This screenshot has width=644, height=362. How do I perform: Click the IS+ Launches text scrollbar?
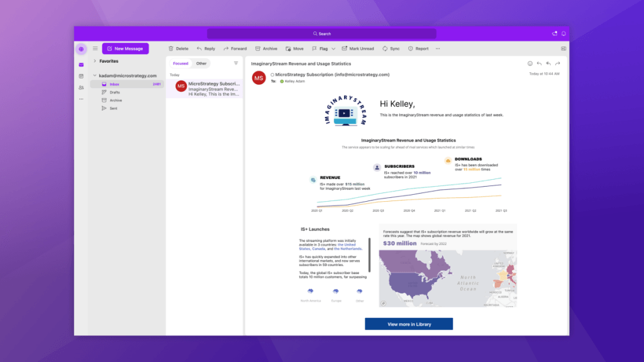click(369, 255)
